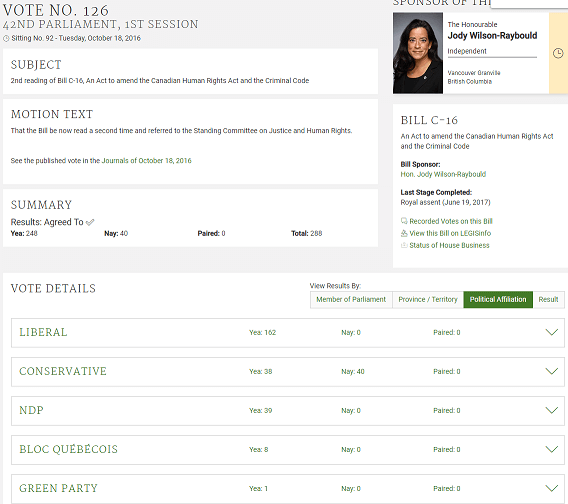This screenshot has height=504, width=568.
Task: Click the small clock icon by Sitting No. 92
Action: pos(6,38)
